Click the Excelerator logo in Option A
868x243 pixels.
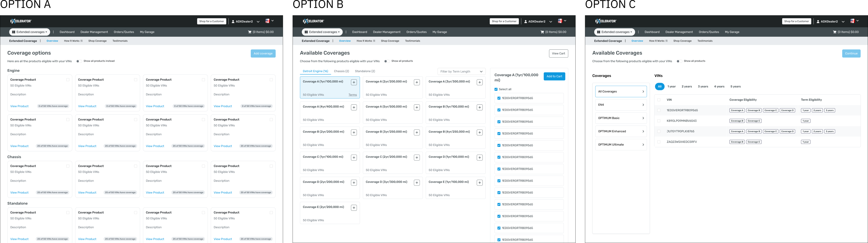pos(21,21)
